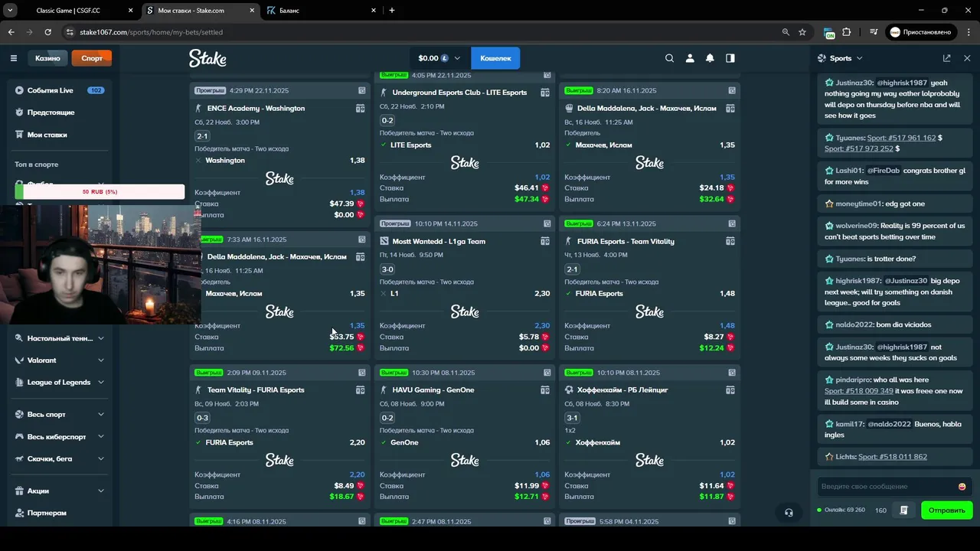
Task: Open bet slip icon on ENCE Academy card
Action: click(x=361, y=90)
